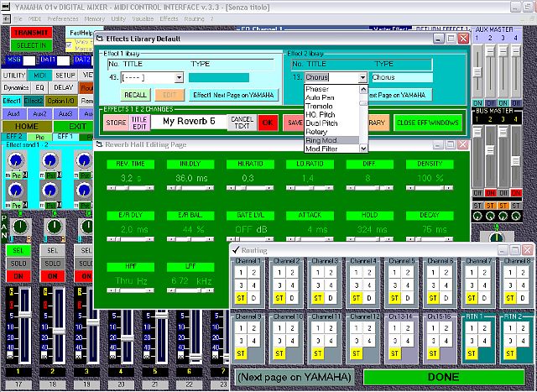The width and height of the screenshot is (537, 392).
Task: Click the TITLE EDIT button
Action: [x=139, y=123]
